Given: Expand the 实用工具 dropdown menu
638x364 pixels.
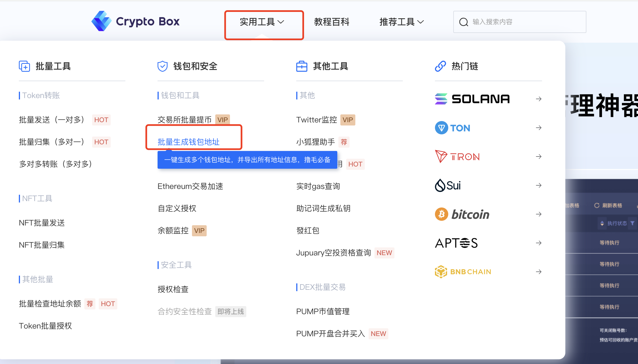Looking at the screenshot, I should pos(262,22).
